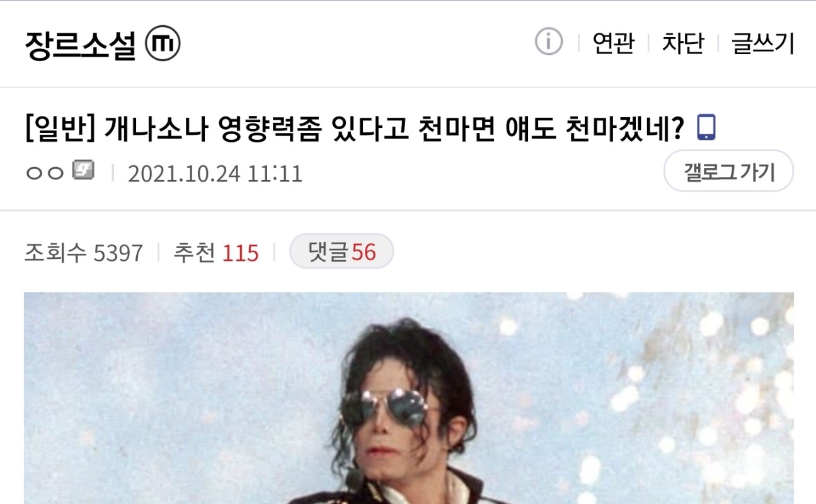816x504 pixels.
Task: Click the mobile phone icon beside the title
Action: pyautogui.click(x=706, y=127)
